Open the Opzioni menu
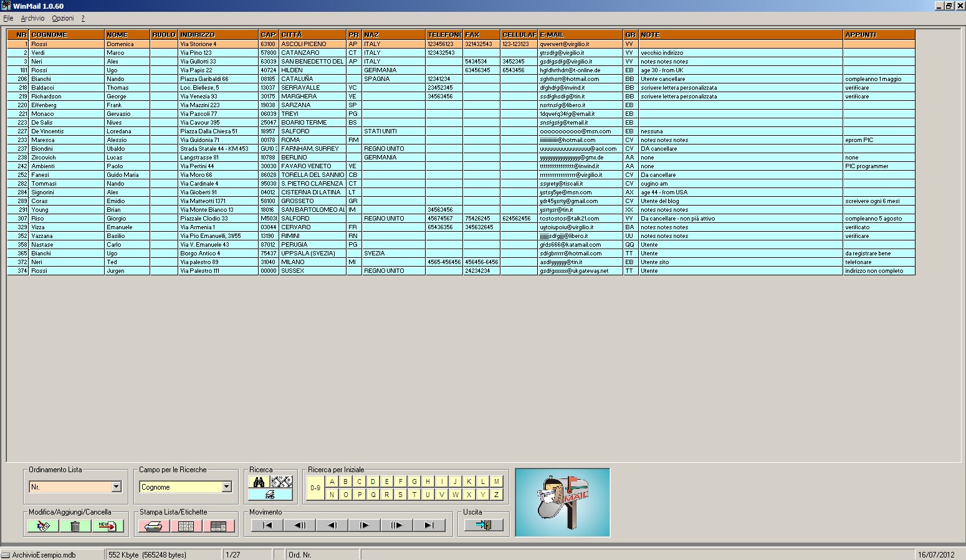Image resolution: width=966 pixels, height=560 pixels. tap(63, 18)
